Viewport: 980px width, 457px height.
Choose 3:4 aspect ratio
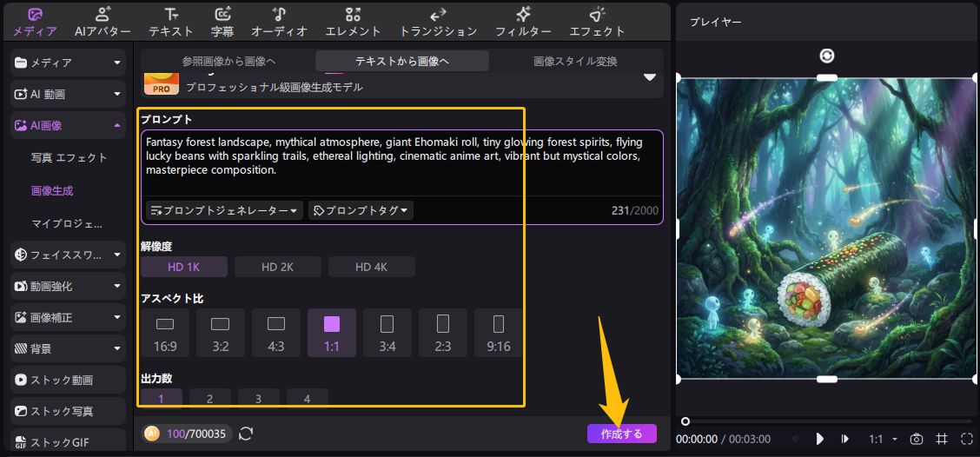click(x=387, y=333)
